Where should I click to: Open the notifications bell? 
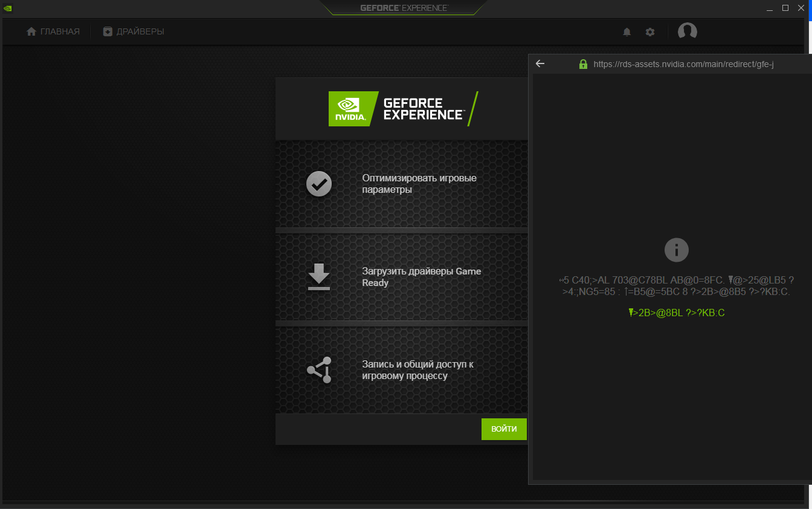[x=627, y=32]
